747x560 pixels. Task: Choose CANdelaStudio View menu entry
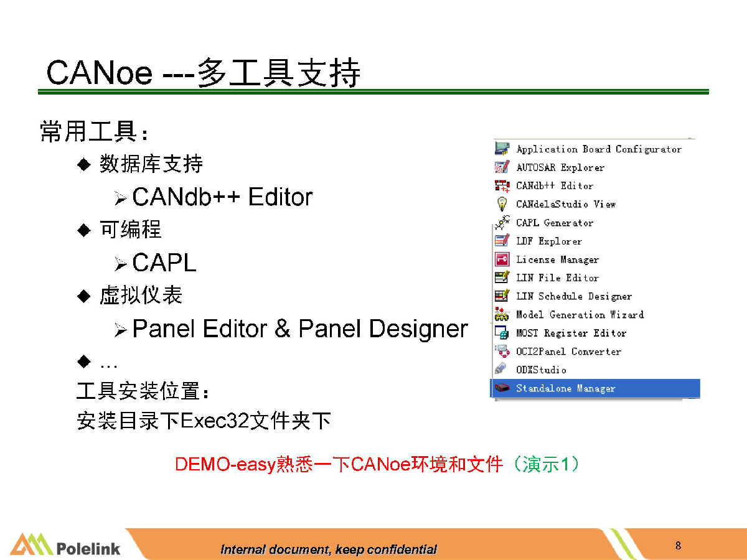[566, 204]
